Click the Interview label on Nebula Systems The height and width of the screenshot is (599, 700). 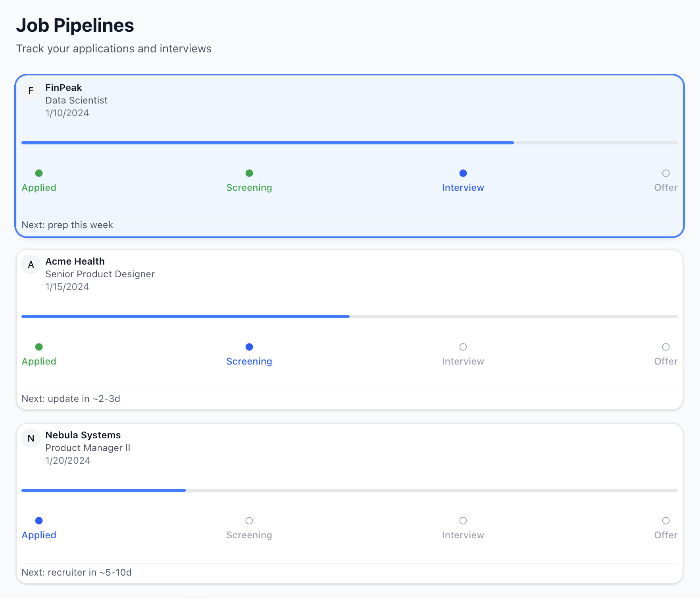(463, 535)
